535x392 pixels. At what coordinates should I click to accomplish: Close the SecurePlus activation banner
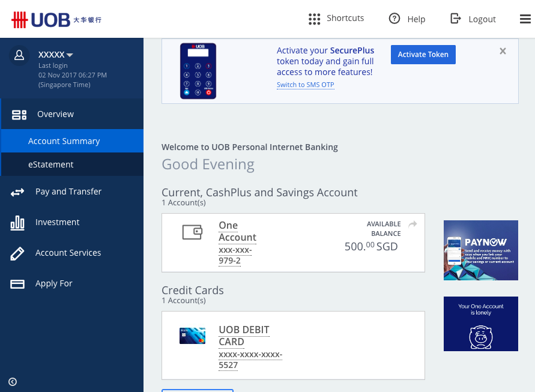(503, 51)
